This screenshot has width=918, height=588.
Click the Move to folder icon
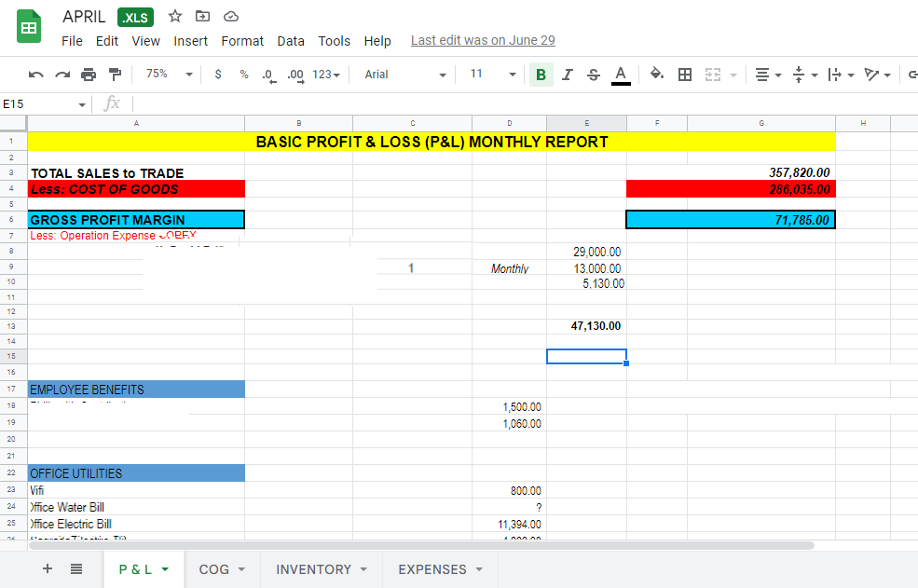(x=202, y=16)
